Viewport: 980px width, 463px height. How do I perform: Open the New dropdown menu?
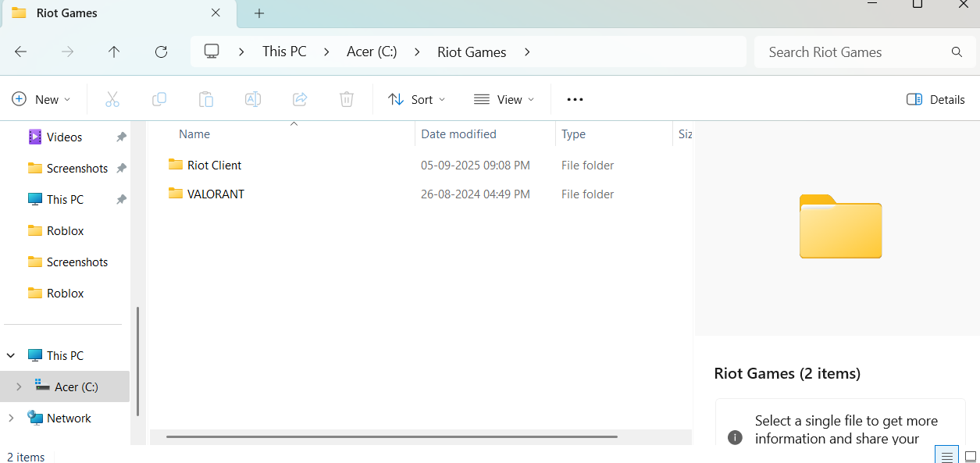coord(41,99)
